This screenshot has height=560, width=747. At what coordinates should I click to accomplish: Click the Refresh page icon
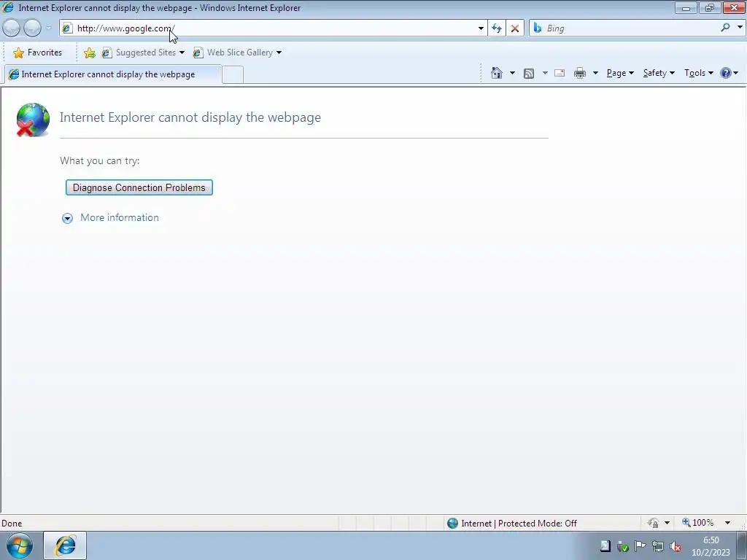(496, 28)
